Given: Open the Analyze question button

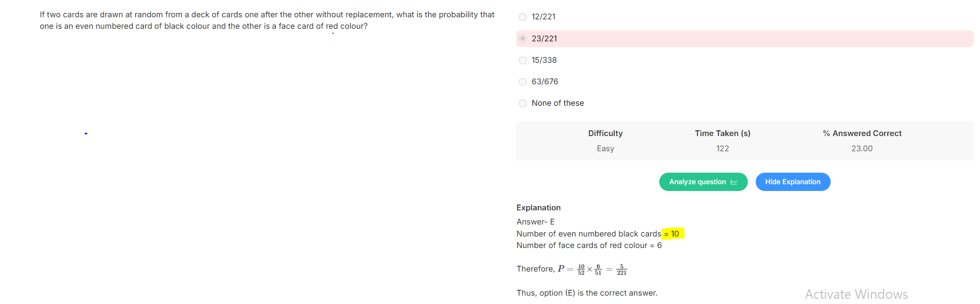Looking at the screenshot, I should (703, 182).
